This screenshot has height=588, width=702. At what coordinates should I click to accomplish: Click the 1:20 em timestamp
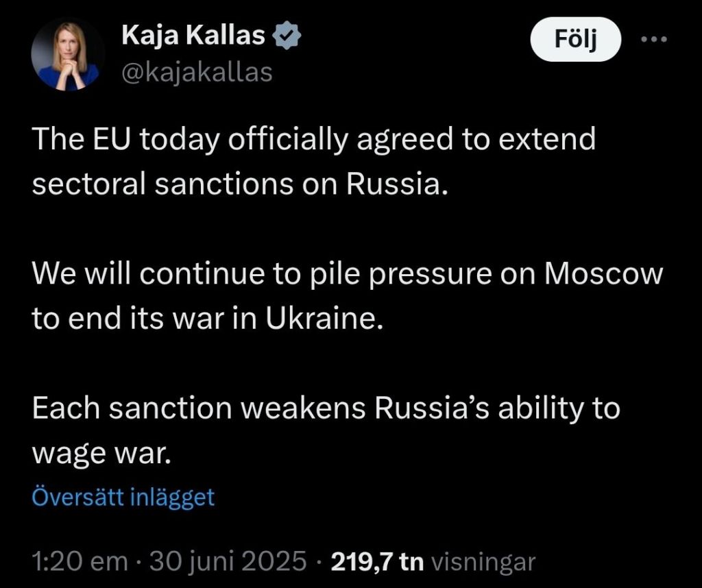tap(80, 562)
